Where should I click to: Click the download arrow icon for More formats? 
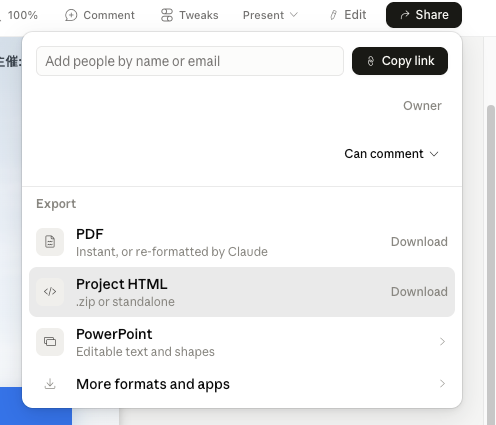[50, 384]
